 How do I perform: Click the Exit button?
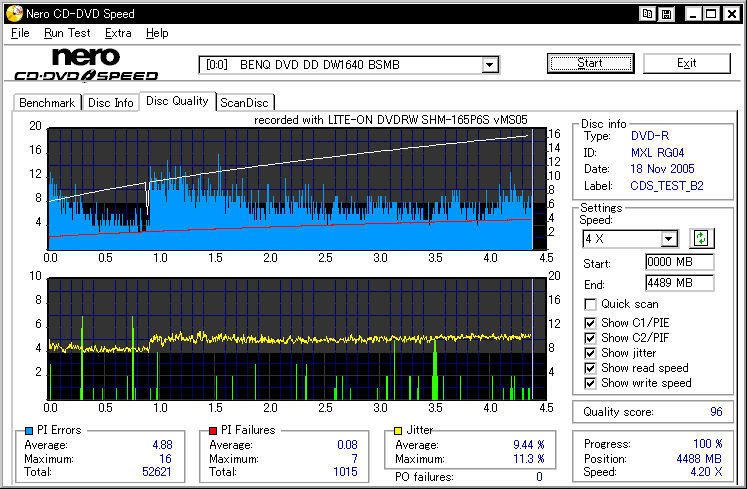point(686,63)
